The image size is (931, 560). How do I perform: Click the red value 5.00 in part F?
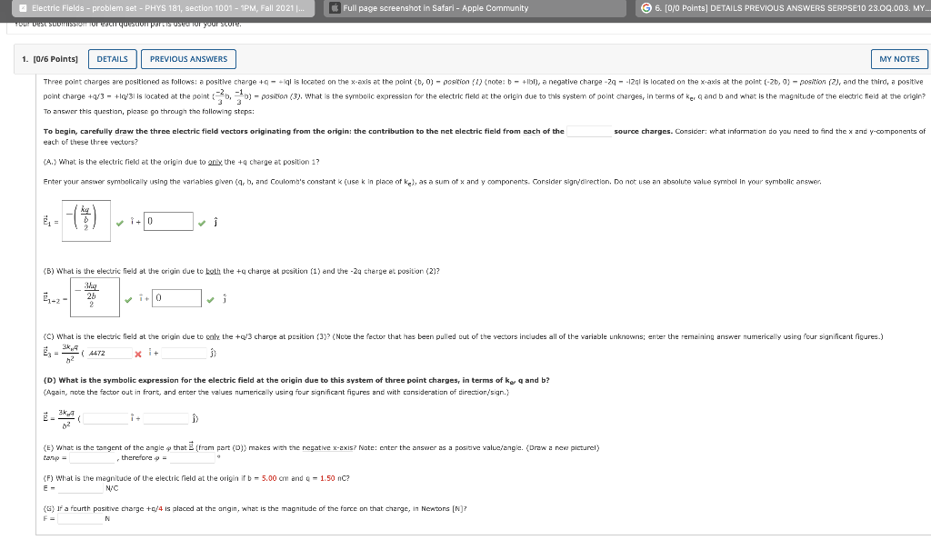coord(269,478)
